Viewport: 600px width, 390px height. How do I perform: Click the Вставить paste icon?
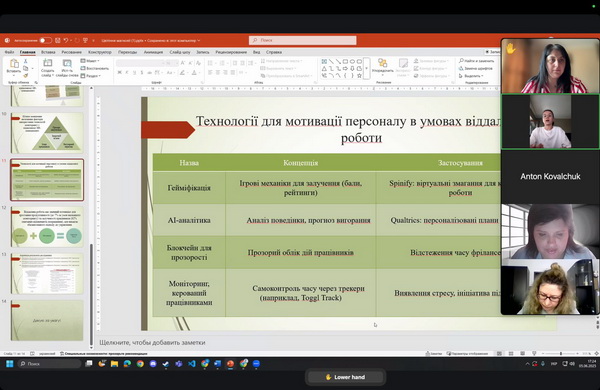tap(14, 66)
